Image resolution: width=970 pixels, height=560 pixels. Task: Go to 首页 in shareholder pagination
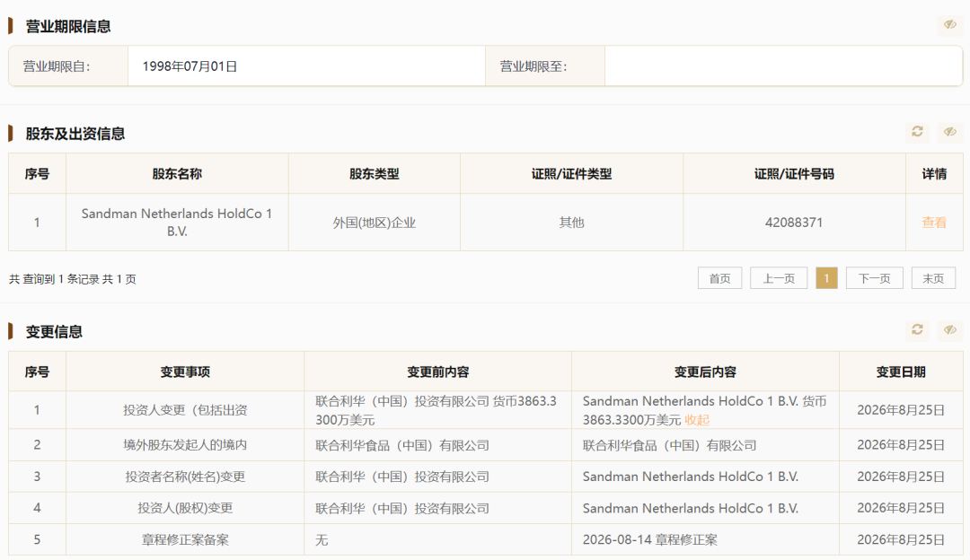pyautogui.click(x=719, y=278)
